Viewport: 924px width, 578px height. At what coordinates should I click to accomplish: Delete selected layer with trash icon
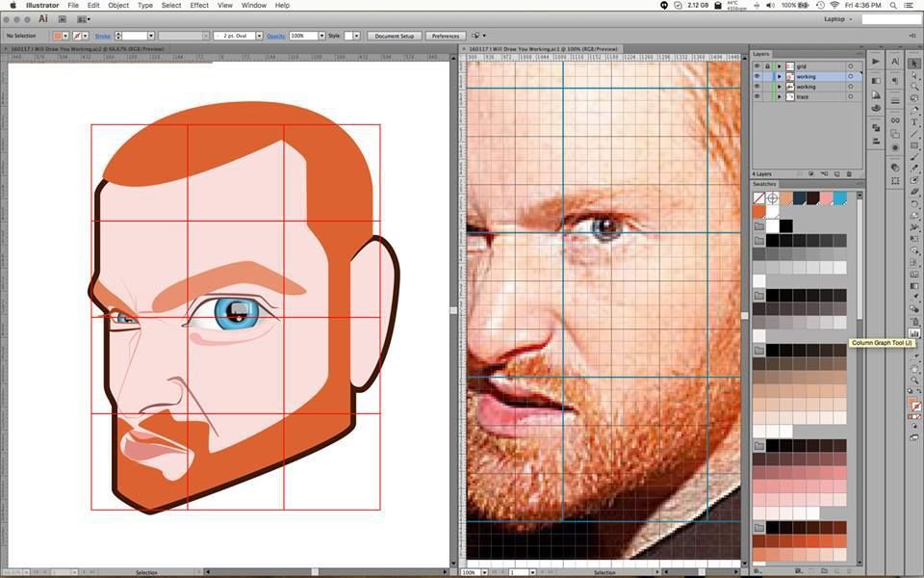849,174
